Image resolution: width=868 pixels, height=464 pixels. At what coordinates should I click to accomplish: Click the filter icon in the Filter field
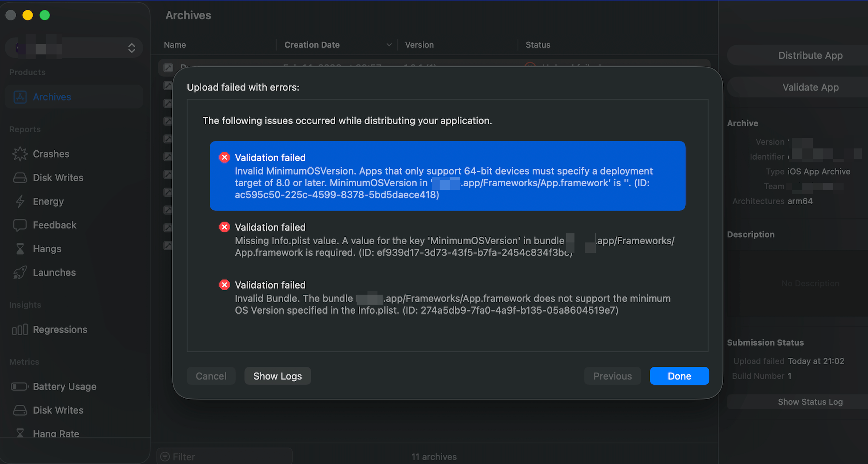(165, 457)
